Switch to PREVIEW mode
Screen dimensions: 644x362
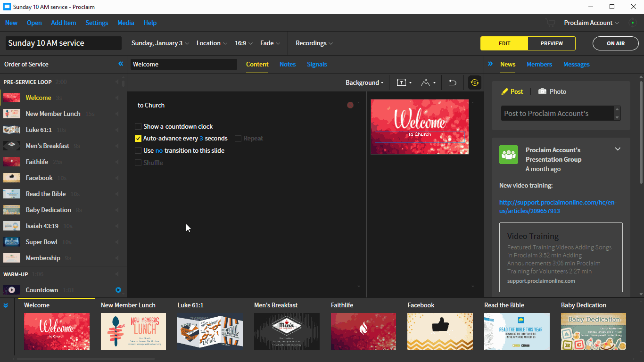pyautogui.click(x=552, y=43)
